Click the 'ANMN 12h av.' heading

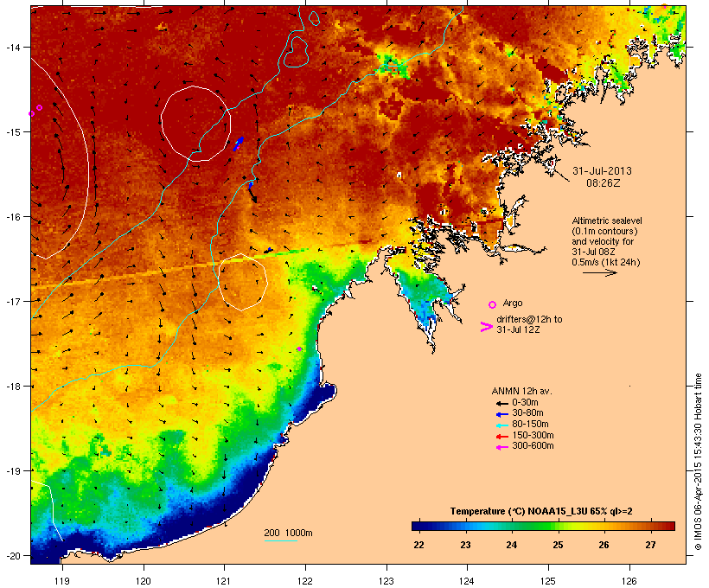521,391
